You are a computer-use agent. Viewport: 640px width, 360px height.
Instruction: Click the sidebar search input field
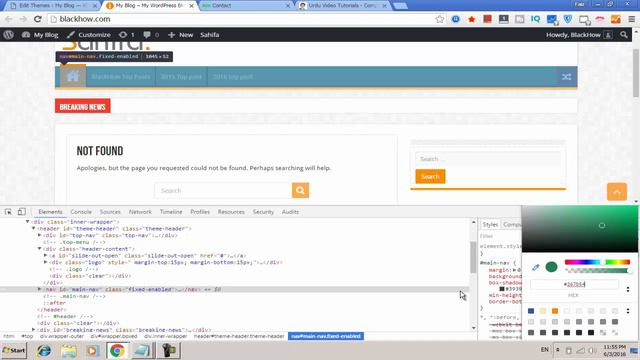pos(488,159)
